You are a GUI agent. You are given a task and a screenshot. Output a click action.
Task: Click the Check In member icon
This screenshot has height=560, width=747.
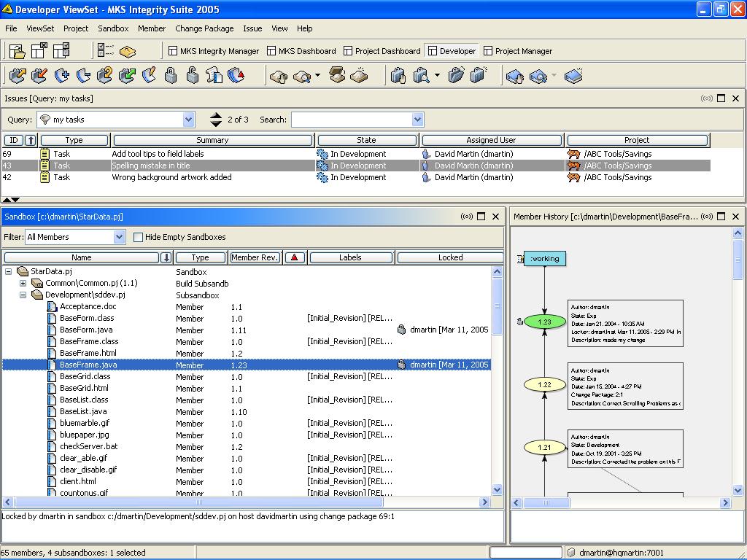39,76
